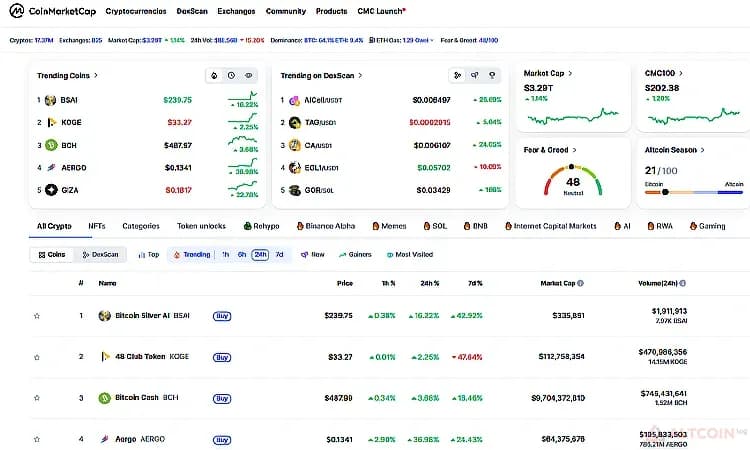Star 48 Club Token to watchlist
This screenshot has width=750, height=450.
point(37,357)
